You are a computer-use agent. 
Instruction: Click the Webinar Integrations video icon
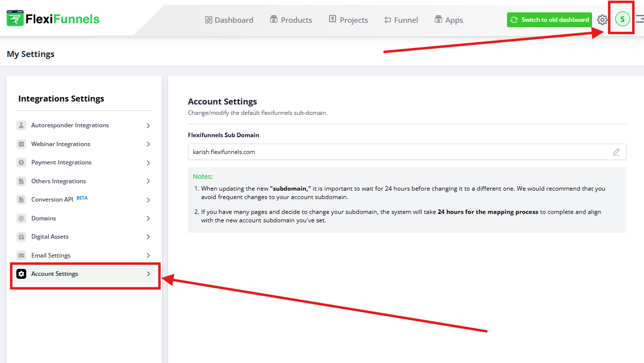(x=21, y=144)
